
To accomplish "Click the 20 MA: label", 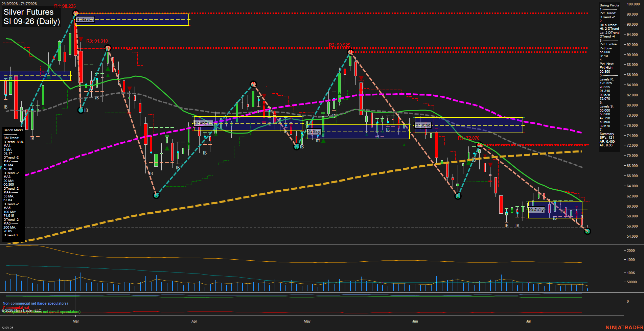I will coord(9,181).
